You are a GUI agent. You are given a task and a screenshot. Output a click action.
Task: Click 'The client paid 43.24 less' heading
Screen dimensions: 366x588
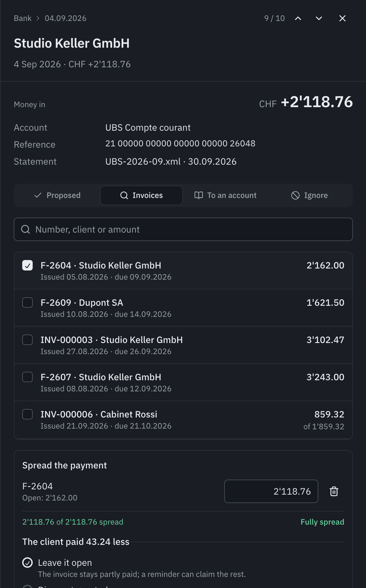tap(76, 542)
